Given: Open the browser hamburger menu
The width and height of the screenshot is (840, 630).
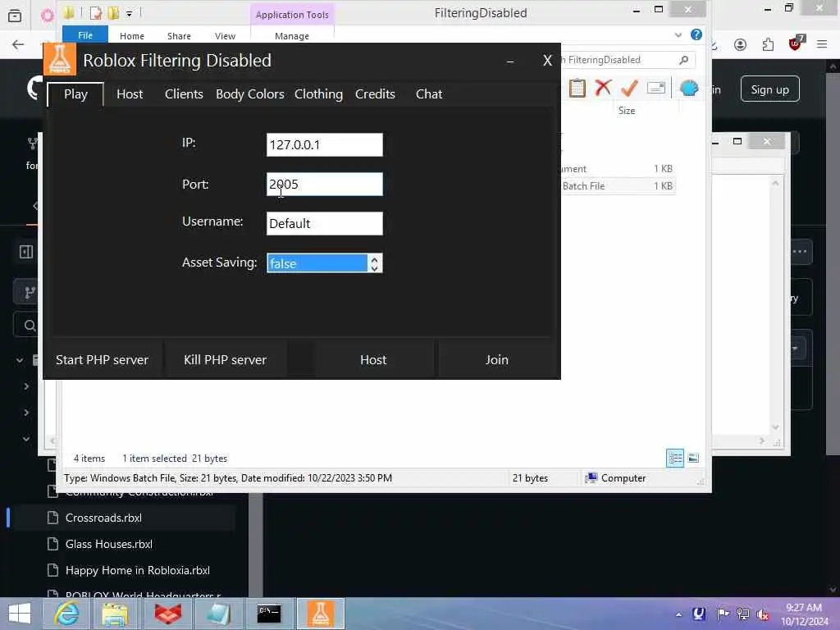Looking at the screenshot, I should coord(822,45).
